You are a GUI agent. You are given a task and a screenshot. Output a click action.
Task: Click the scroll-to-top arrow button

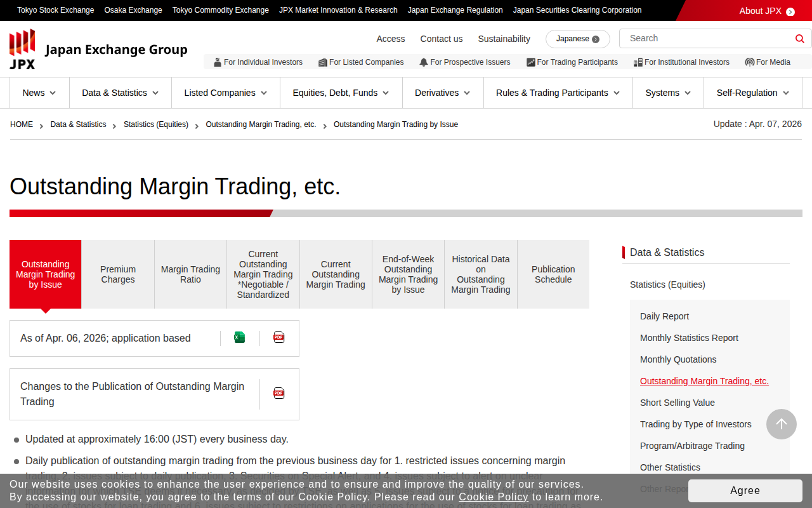click(x=782, y=424)
